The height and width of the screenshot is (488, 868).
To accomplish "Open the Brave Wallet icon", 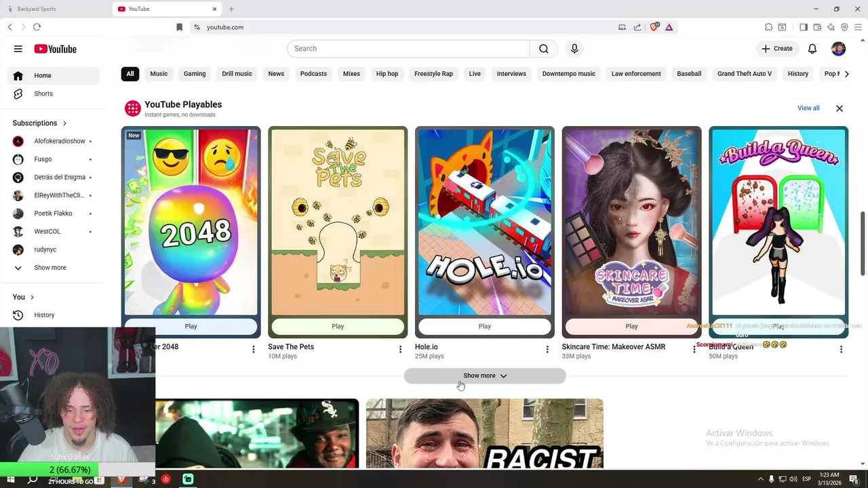I will click(x=817, y=27).
